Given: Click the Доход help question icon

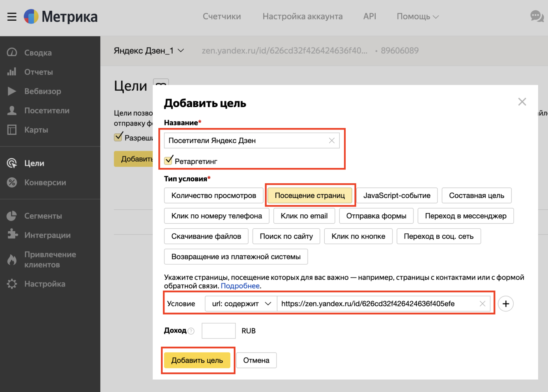Looking at the screenshot, I should 191,331.
